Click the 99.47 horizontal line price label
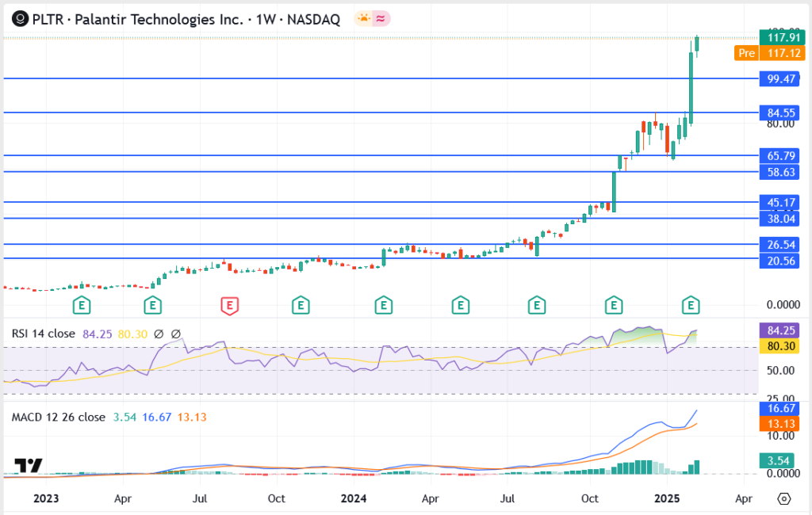Viewport: 812px width, 515px height. pyautogui.click(x=780, y=78)
